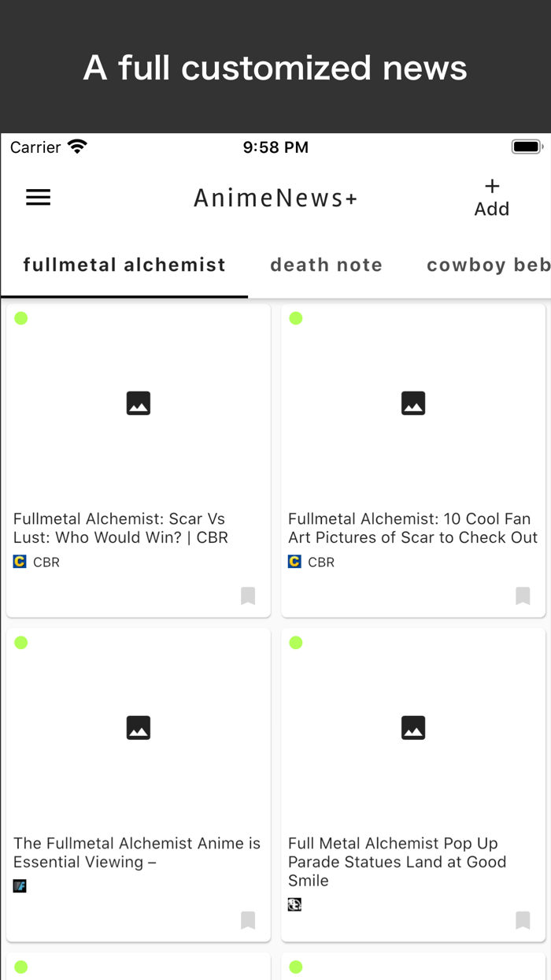
Task: Tap the Wi-Fi indicator in the status bar
Action: click(x=76, y=146)
